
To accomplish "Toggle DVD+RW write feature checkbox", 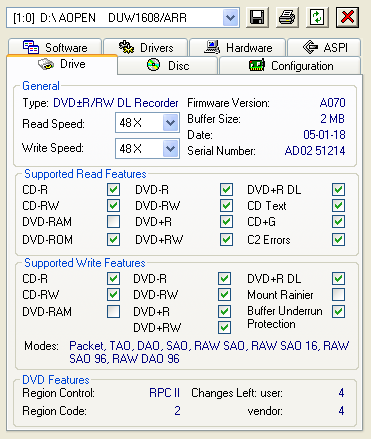I will [x=224, y=327].
